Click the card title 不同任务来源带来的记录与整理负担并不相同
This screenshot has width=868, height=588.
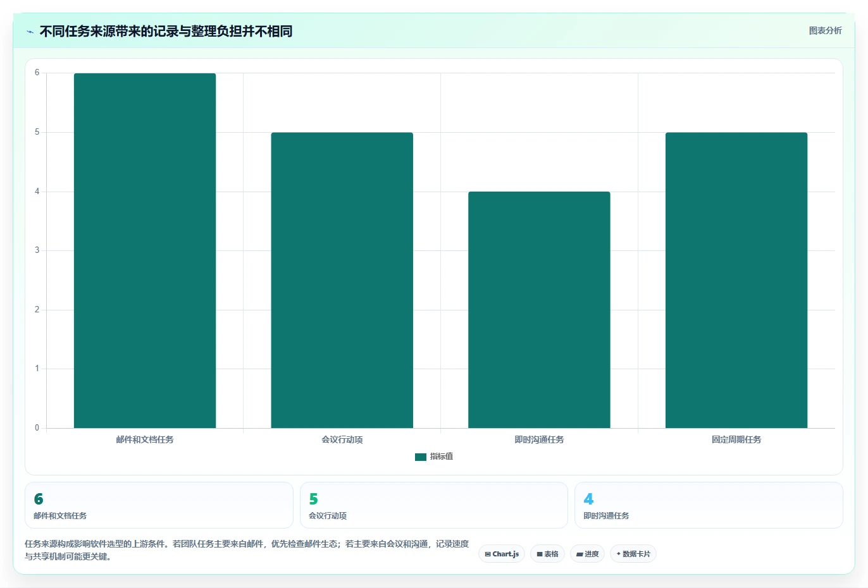tap(166, 31)
